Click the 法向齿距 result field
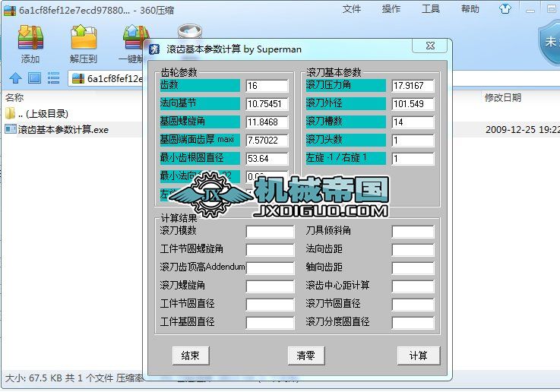The width and height of the screenshot is (560, 392). click(x=413, y=249)
